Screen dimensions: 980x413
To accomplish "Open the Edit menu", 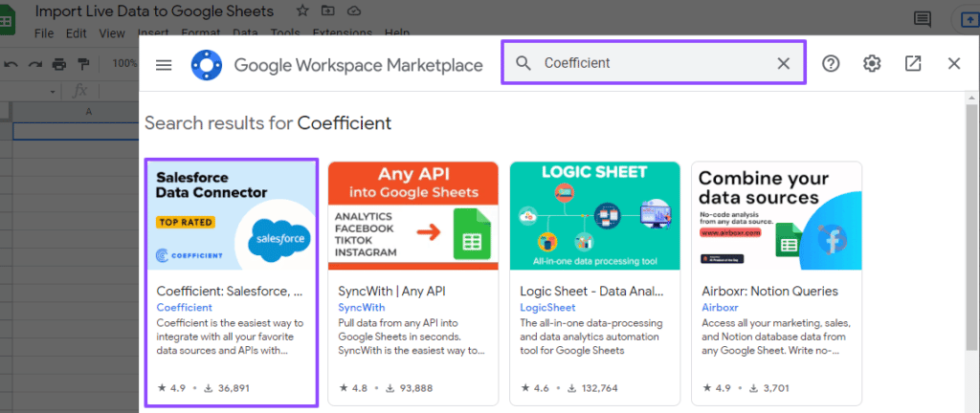I will coord(77,33).
